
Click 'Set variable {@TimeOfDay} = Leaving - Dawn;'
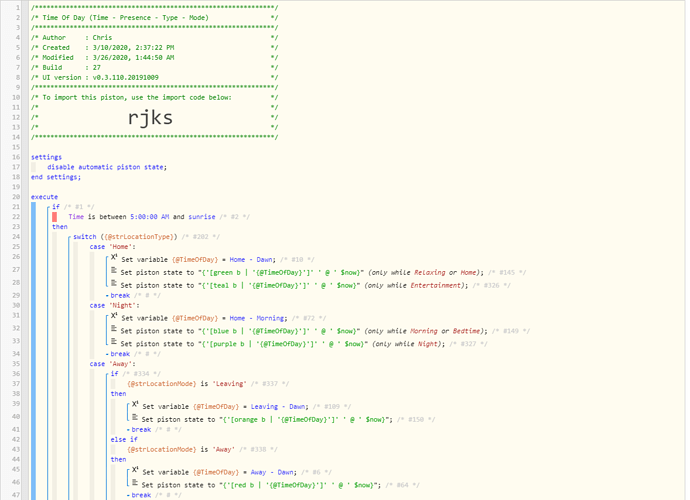225,407
